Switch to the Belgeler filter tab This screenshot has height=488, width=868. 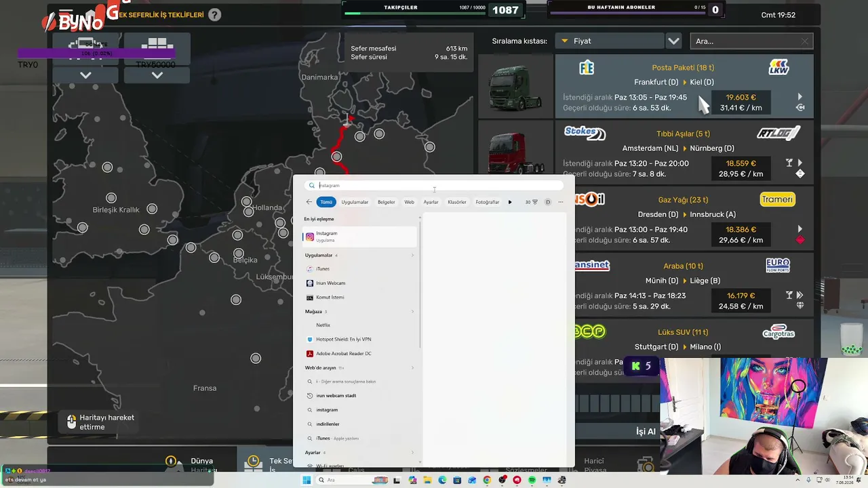(387, 202)
